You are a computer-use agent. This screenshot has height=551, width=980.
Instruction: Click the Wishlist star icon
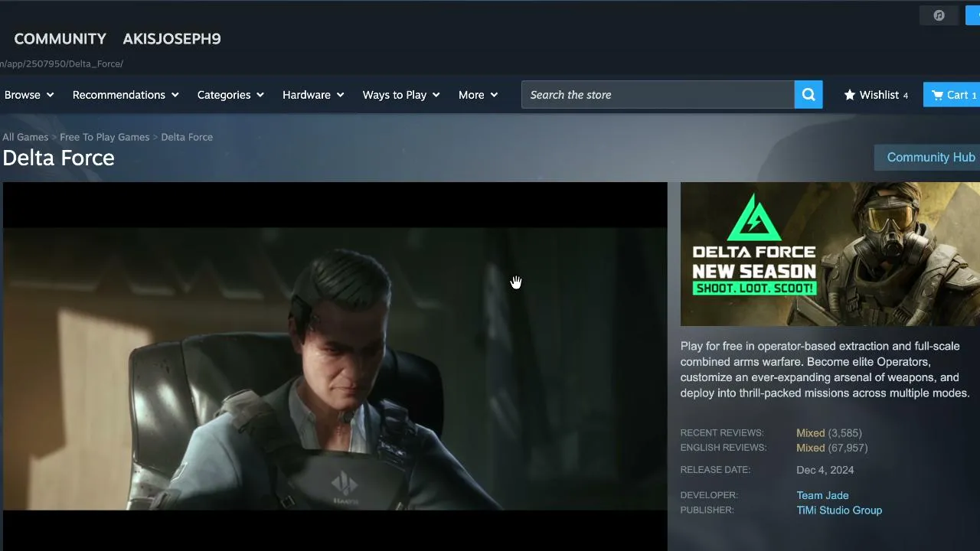pyautogui.click(x=850, y=95)
